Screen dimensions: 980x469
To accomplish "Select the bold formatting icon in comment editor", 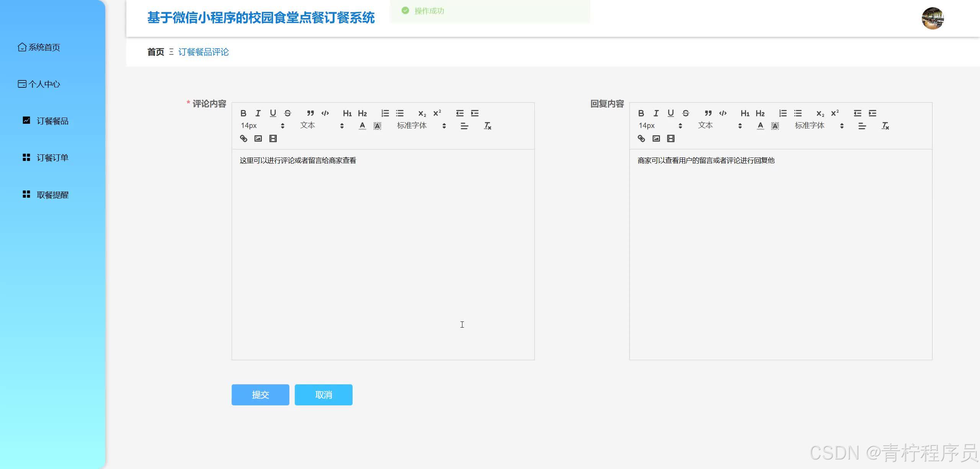I will [x=243, y=113].
